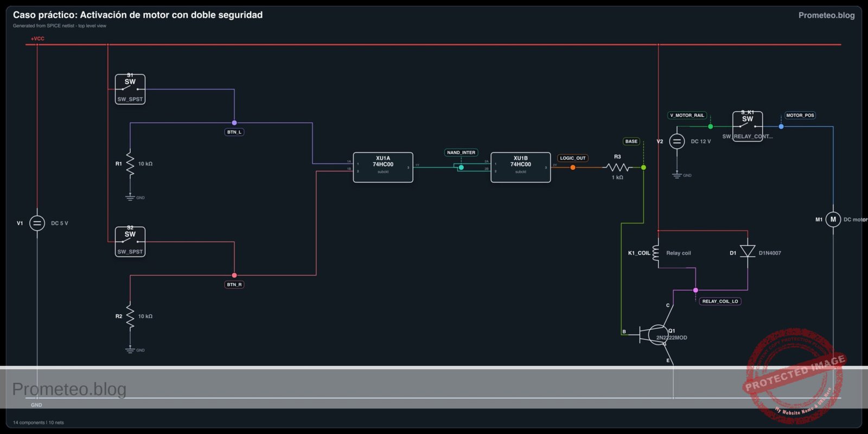Select the BTN_L net label
The image size is (868, 434).
pos(234,132)
